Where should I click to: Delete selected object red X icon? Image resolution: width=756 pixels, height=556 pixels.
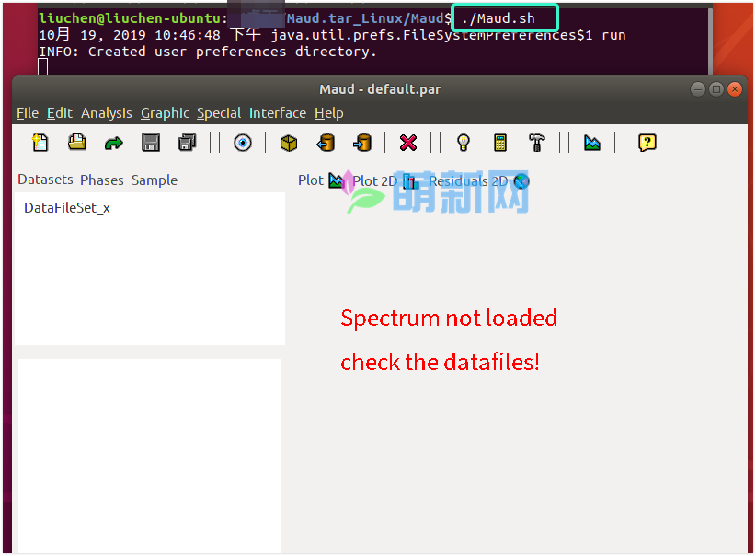coord(408,143)
